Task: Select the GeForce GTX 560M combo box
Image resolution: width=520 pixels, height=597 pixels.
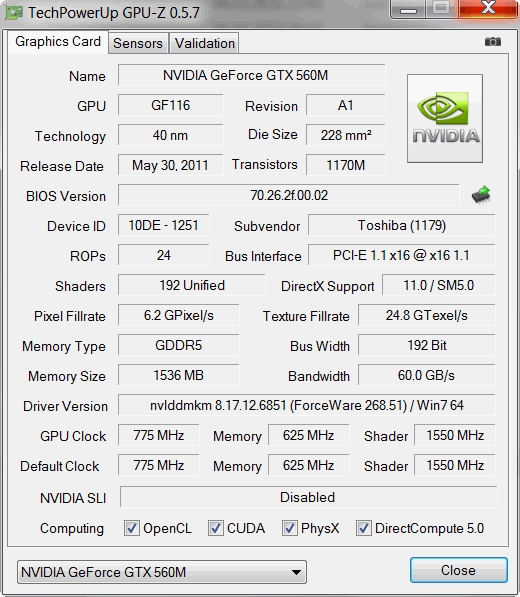Action: 161,572
